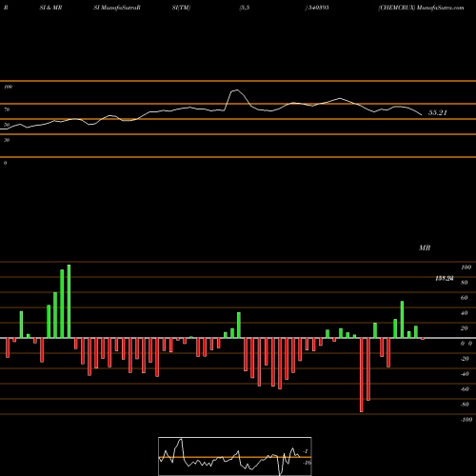Open the mini overview chart thumbnail at bottom

pos(235,456)
